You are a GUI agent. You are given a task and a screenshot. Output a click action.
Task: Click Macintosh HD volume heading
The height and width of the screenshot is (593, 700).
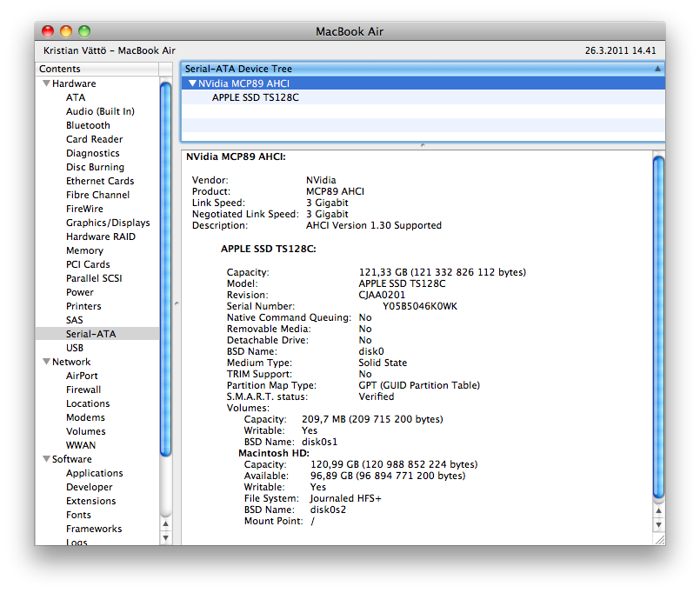click(x=274, y=453)
